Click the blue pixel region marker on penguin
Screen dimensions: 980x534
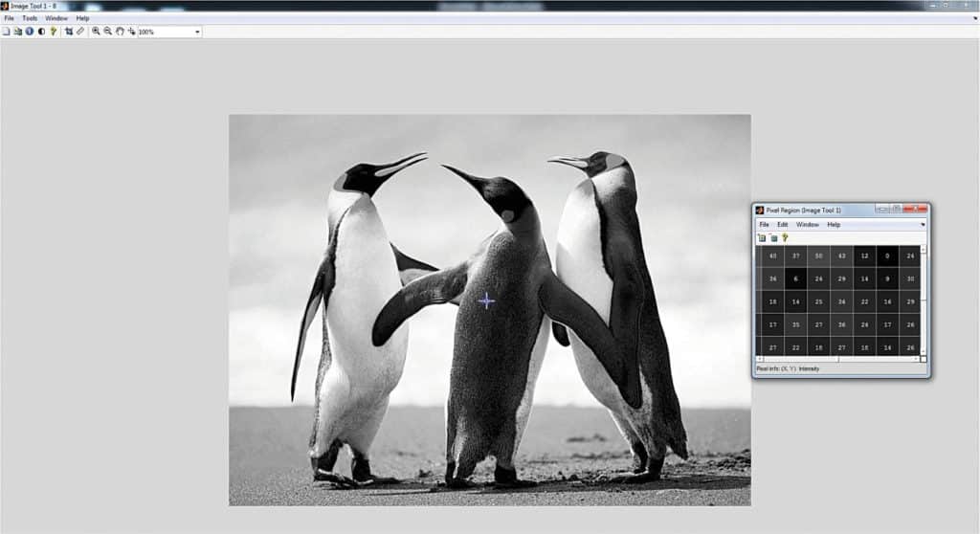(486, 300)
